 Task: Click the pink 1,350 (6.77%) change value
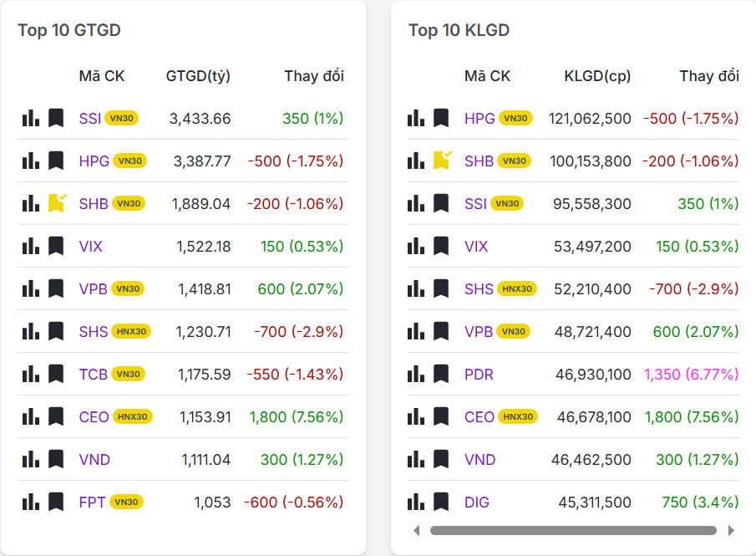click(x=692, y=374)
